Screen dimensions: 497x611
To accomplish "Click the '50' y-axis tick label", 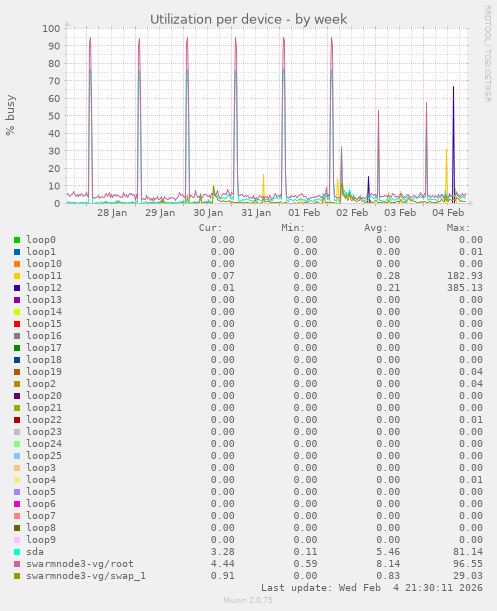I will click(x=54, y=116).
